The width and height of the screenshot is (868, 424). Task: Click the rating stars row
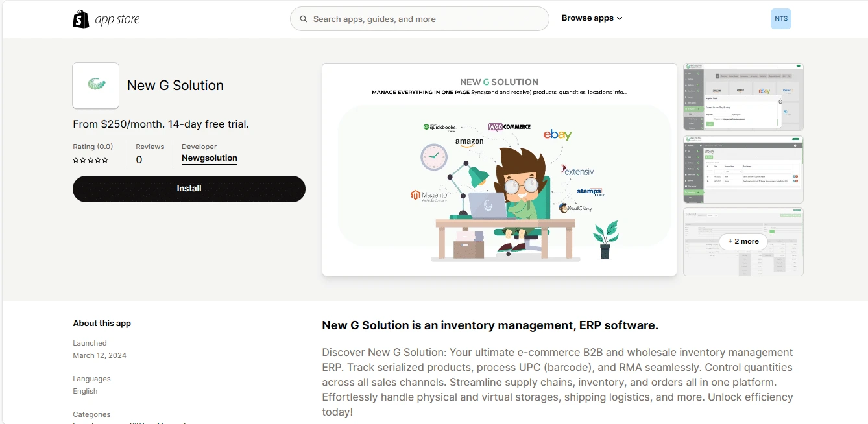[x=90, y=160]
